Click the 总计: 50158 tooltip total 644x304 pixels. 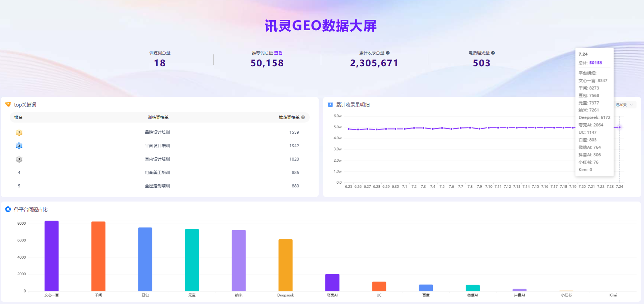590,63
